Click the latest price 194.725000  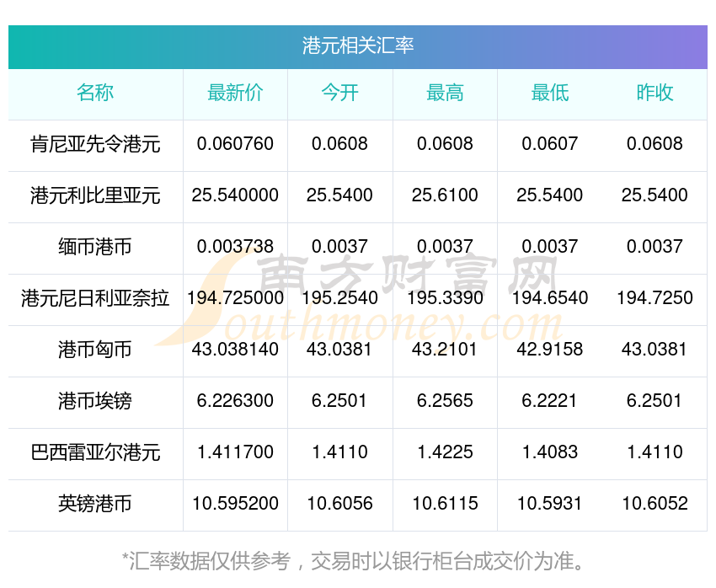[235, 297]
